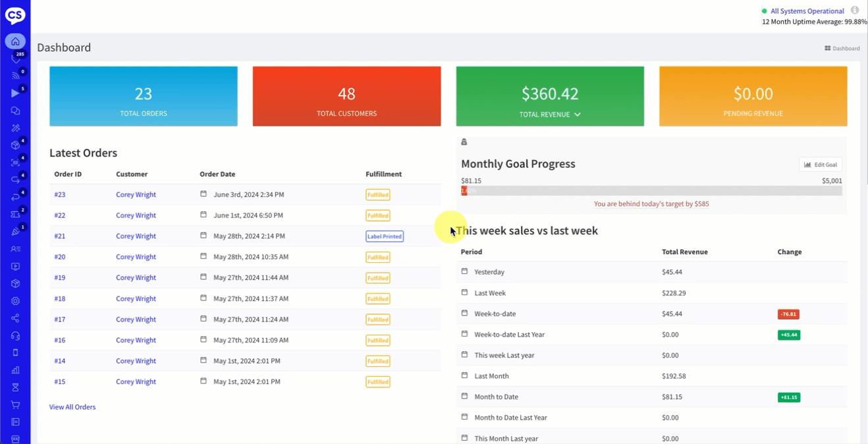Open the shopping cart icon in sidebar
This screenshot has height=444, width=868.
15,404
